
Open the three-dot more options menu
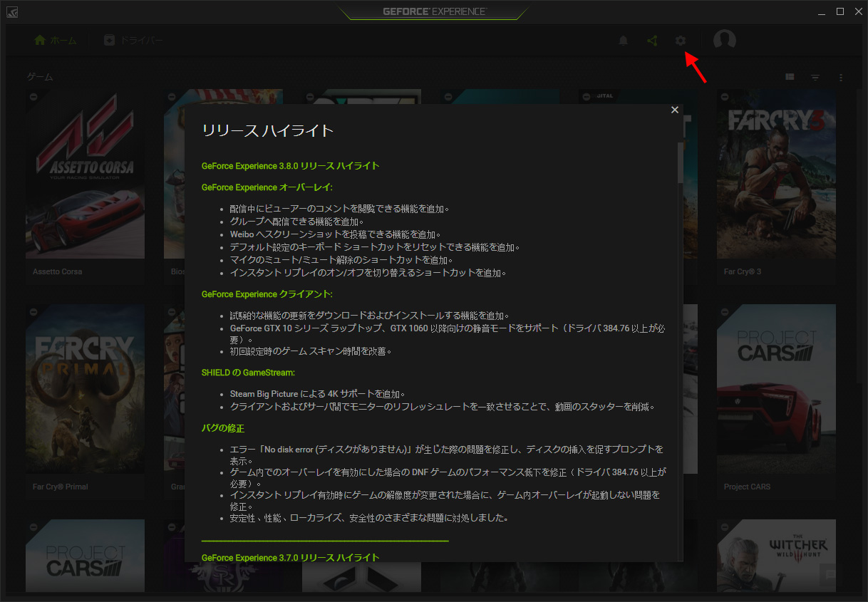(841, 77)
